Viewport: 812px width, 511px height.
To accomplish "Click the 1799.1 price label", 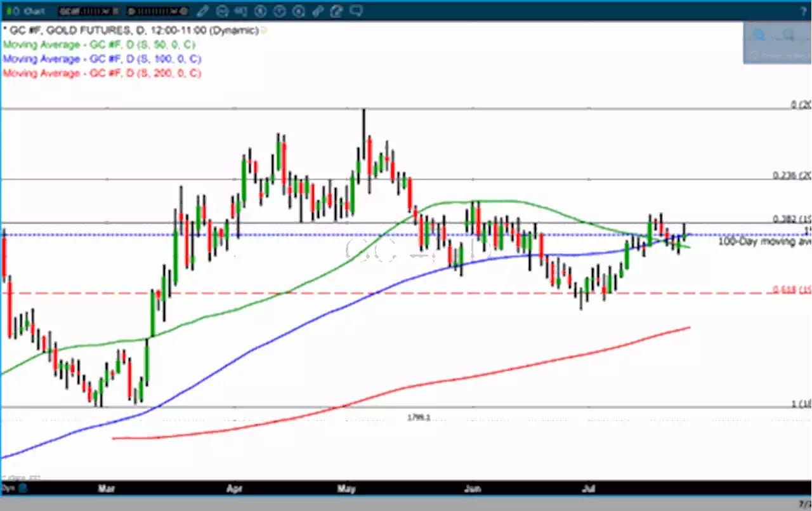I will [x=419, y=417].
